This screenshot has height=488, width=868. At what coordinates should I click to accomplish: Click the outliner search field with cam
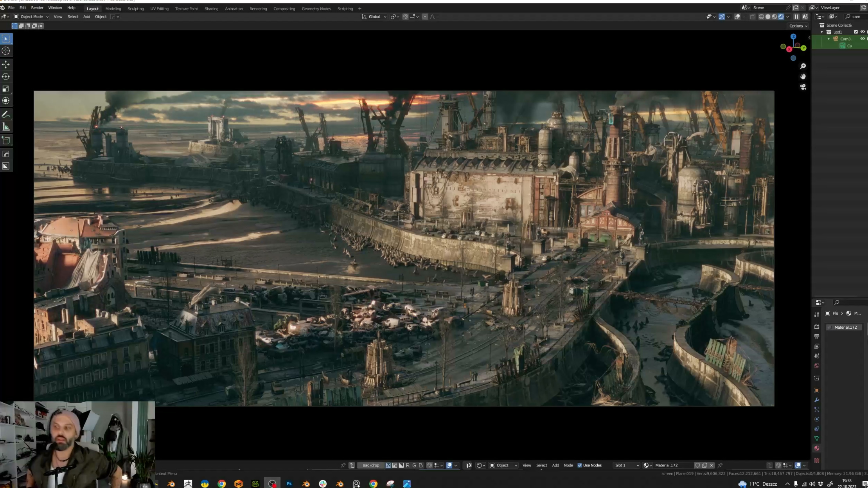pos(856,17)
